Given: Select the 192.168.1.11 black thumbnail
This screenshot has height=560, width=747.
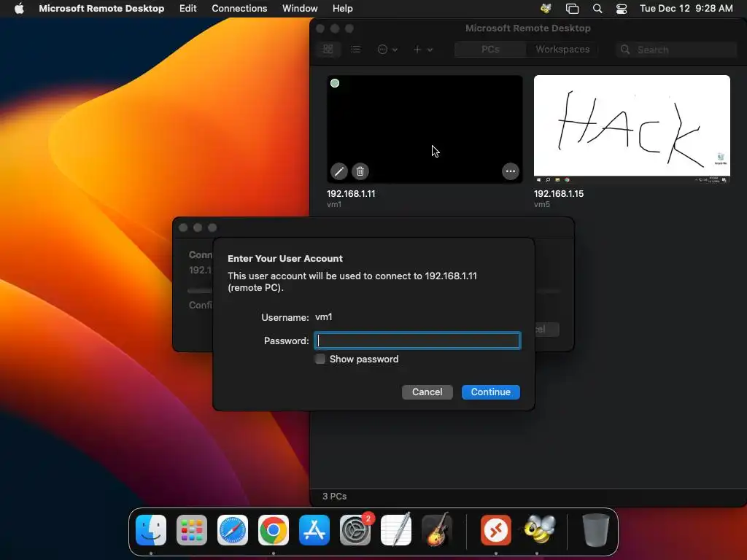Looking at the screenshot, I should click(x=425, y=129).
